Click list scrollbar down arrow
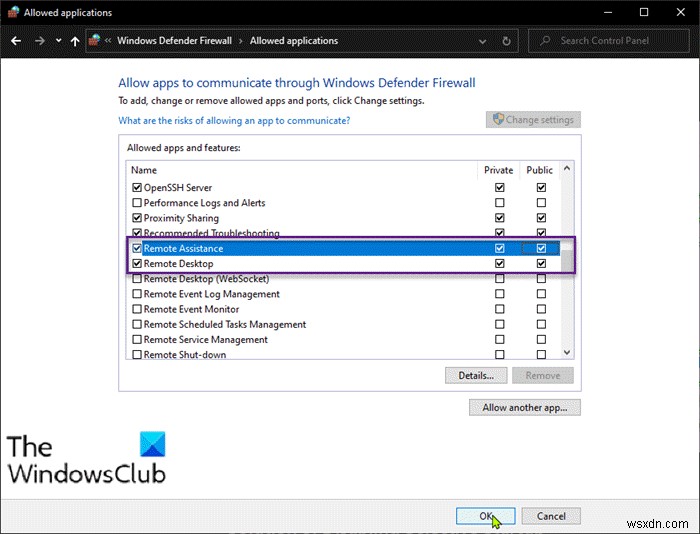Viewport: 700px width, 534px height. pos(567,352)
